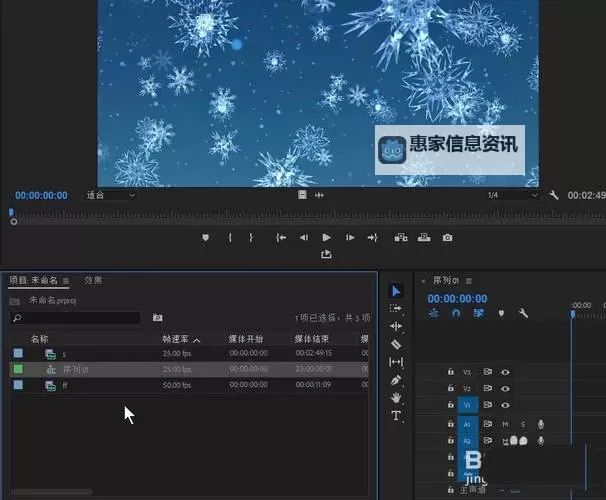Select the Ripple Edit tool
Viewport: 606px width, 500px height.
coord(396,326)
